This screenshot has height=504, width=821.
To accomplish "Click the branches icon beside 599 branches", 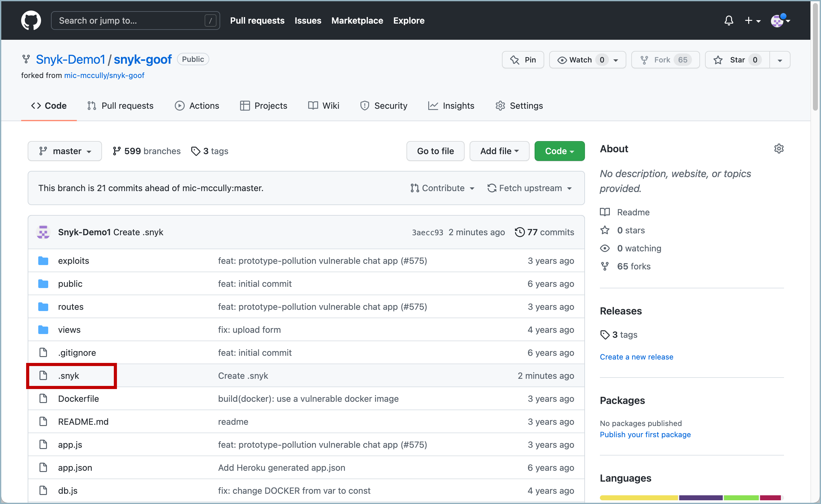I will [116, 151].
